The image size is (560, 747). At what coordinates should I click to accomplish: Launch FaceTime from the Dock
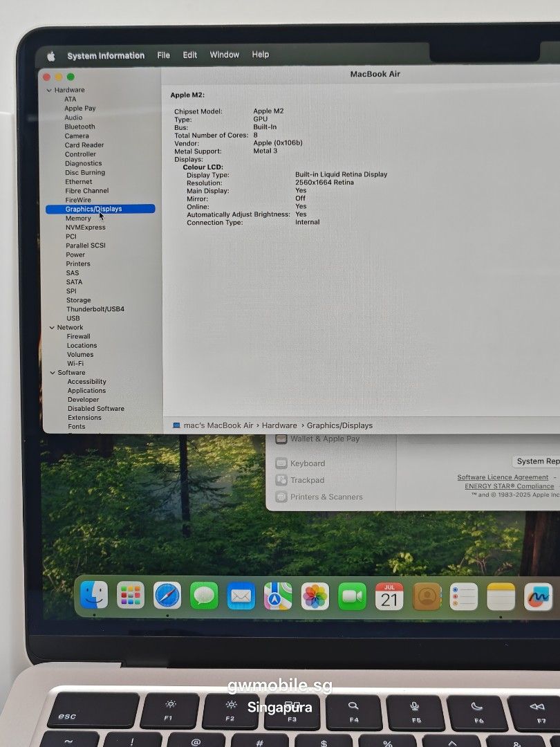point(353,596)
